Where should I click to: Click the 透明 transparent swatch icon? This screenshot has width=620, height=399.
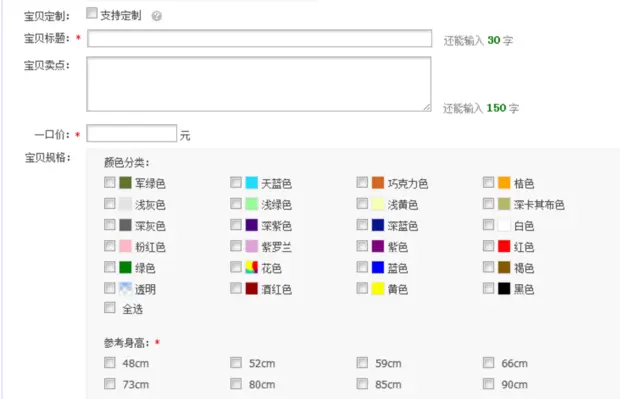click(x=125, y=288)
